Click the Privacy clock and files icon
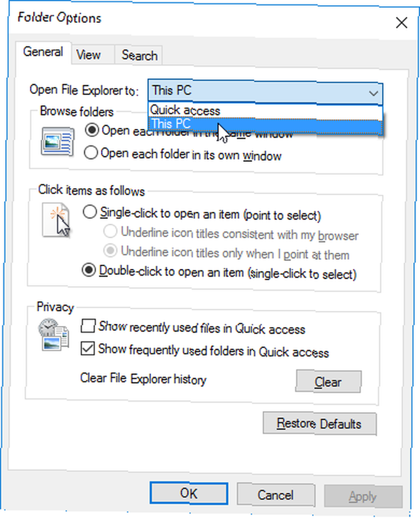Viewport: 420px width, 519px height. pos(53,334)
